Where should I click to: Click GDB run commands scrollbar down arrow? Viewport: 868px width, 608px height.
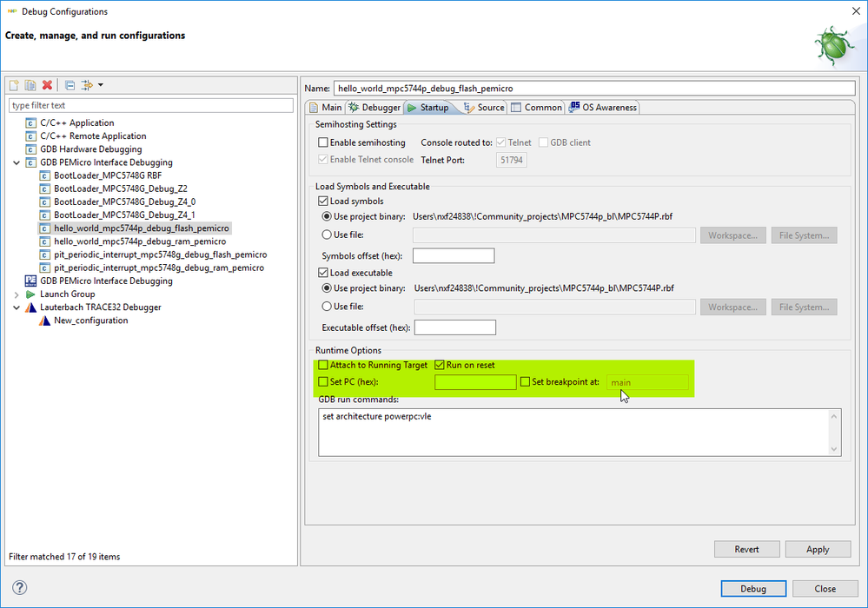point(834,449)
